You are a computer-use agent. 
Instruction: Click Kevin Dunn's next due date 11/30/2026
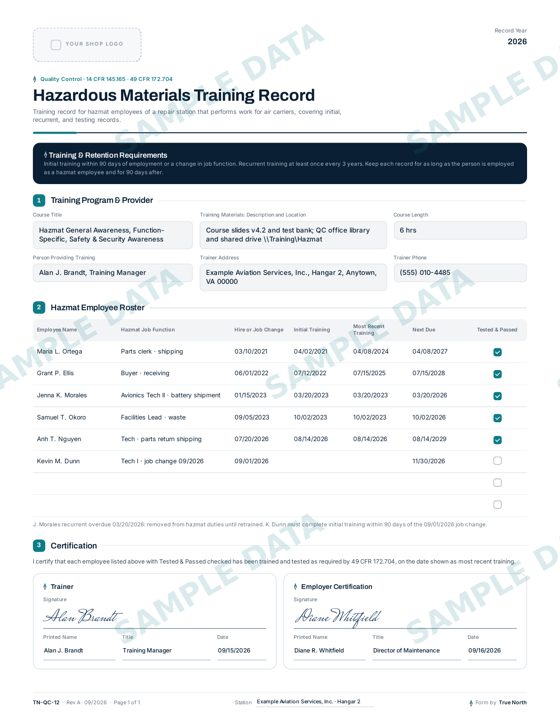pyautogui.click(x=429, y=461)
